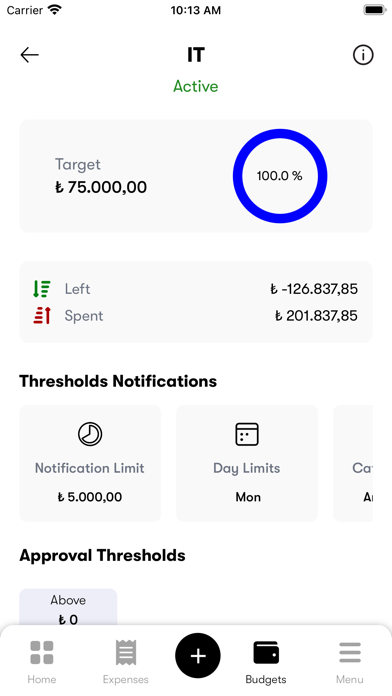
Task: Tap the black plus add button
Action: (198, 656)
